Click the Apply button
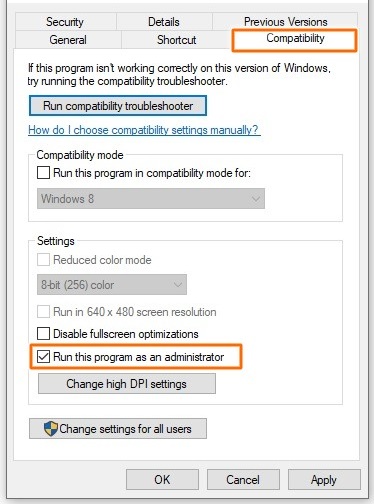The height and width of the screenshot is (504, 374). pos(324,480)
